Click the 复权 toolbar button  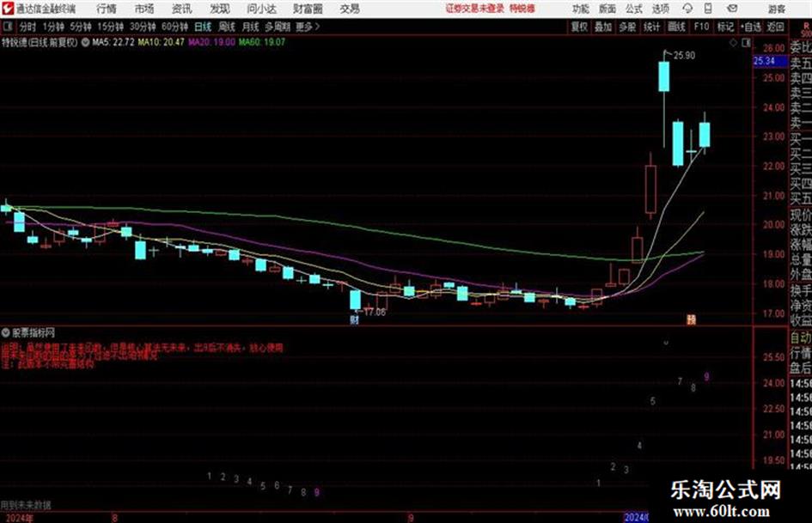tap(579, 27)
